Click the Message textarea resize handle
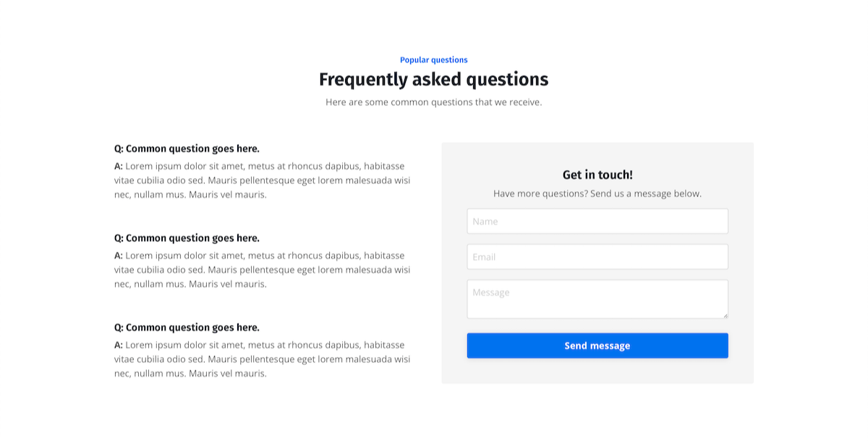The width and height of the screenshot is (868, 441). coord(725,315)
